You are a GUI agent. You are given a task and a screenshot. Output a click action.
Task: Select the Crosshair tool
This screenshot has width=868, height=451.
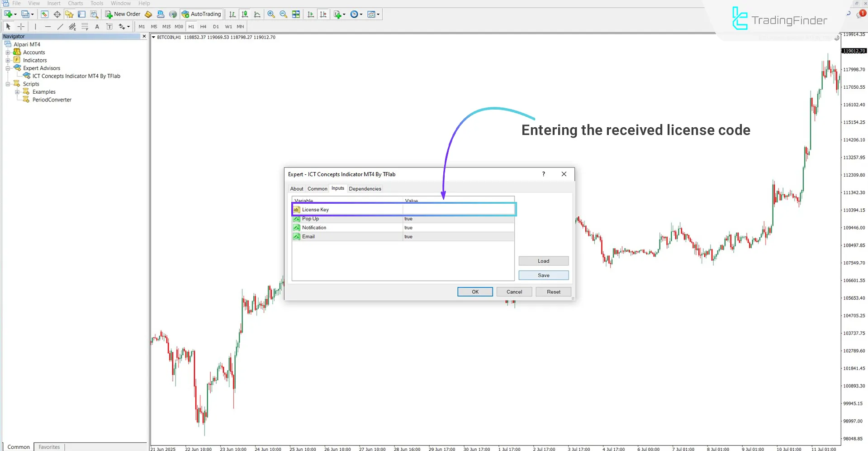click(21, 26)
